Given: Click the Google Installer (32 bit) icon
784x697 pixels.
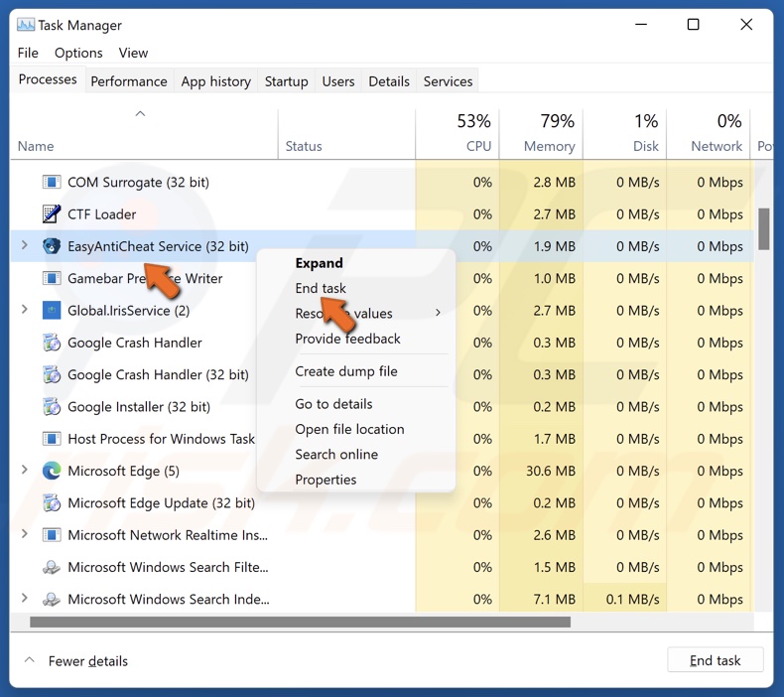Looking at the screenshot, I should point(52,406).
